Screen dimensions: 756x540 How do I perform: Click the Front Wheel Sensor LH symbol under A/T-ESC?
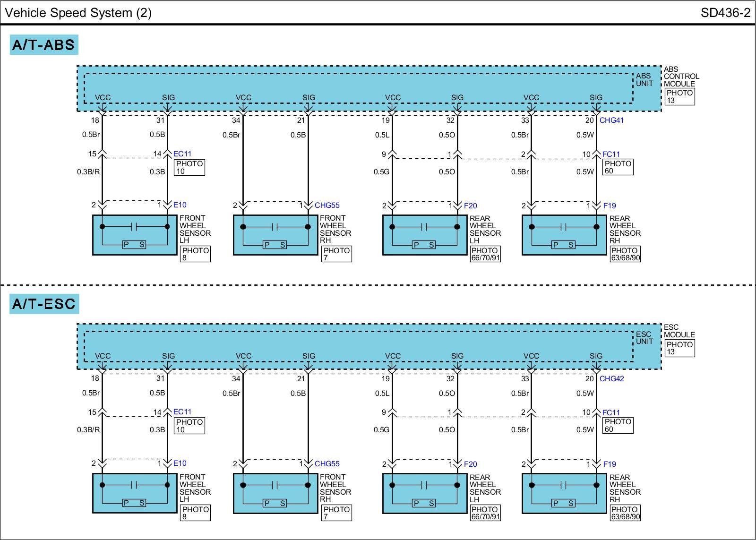pos(135,493)
